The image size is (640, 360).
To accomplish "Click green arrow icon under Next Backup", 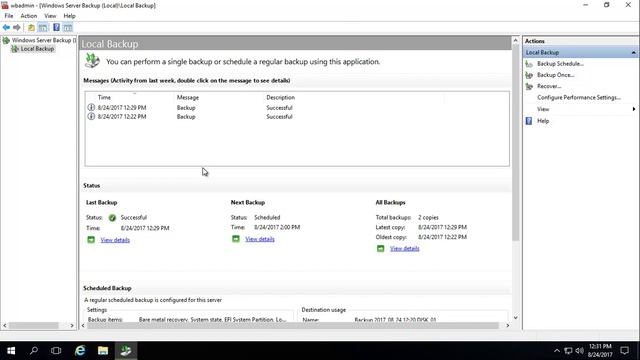I will tap(236, 239).
